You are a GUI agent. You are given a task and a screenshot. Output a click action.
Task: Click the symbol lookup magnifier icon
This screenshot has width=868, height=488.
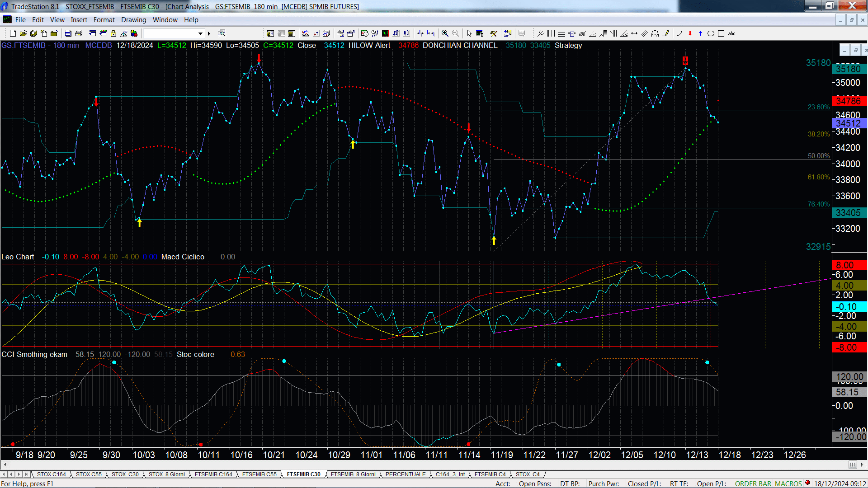pos(222,33)
